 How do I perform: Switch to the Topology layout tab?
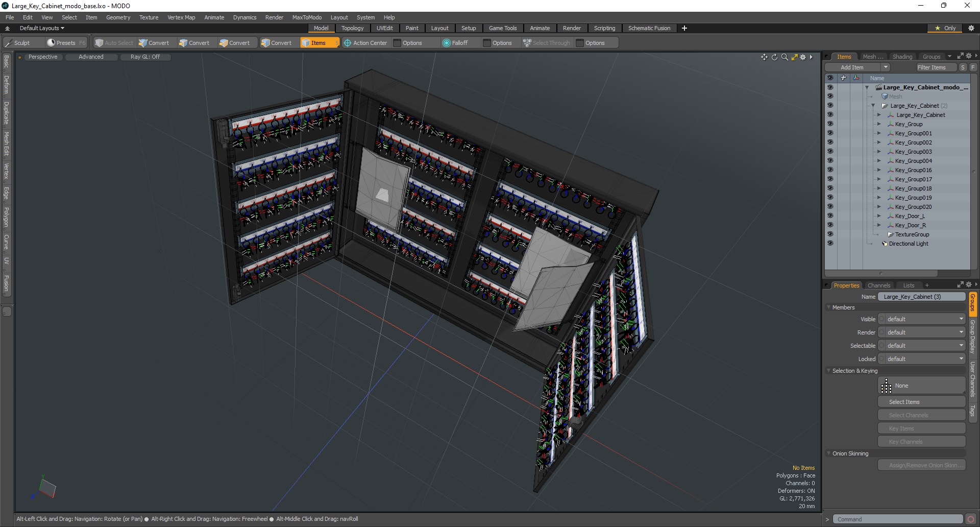pyautogui.click(x=352, y=28)
